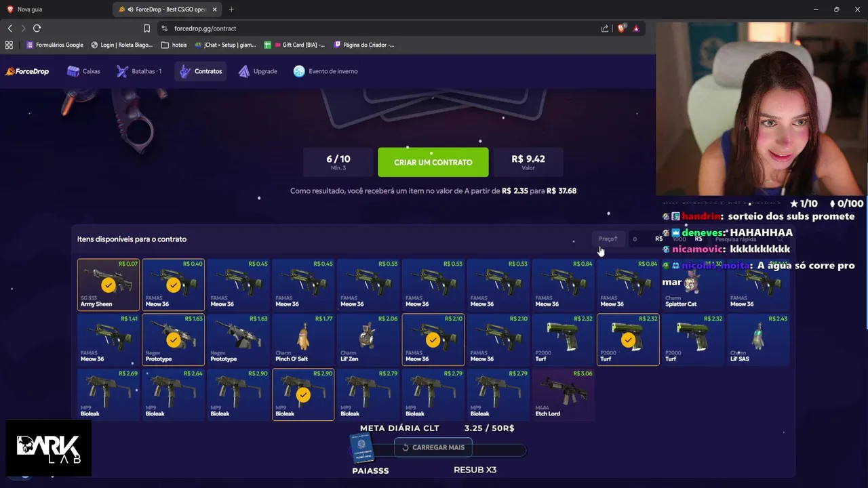Open the Caixas page
Image resolution: width=868 pixels, height=488 pixels.
pos(83,71)
